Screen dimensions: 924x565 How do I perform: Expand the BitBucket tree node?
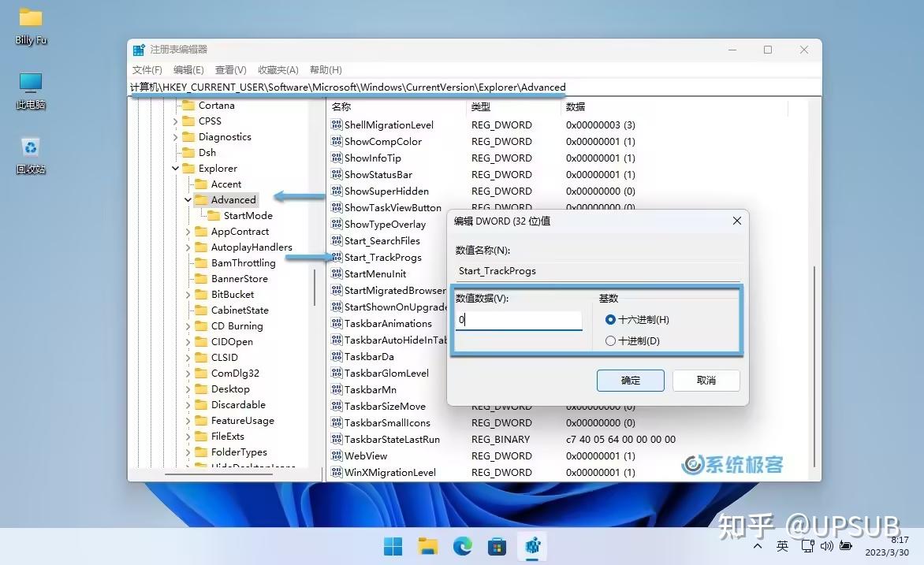pos(188,295)
